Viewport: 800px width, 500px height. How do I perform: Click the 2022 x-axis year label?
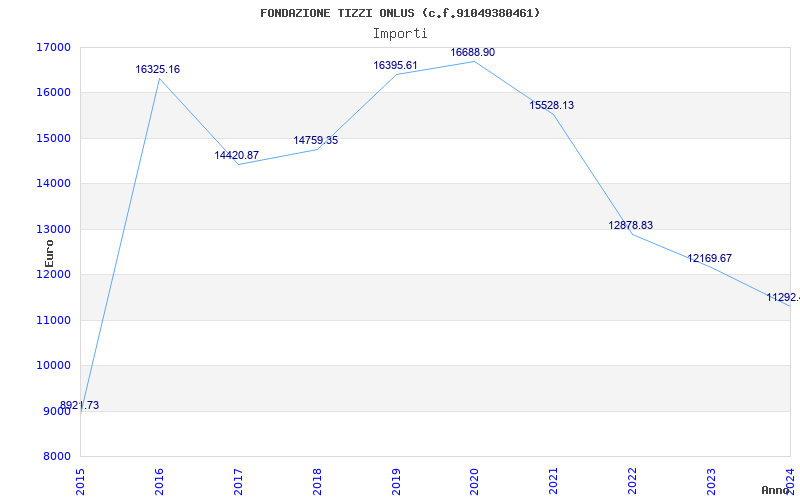[x=632, y=481]
